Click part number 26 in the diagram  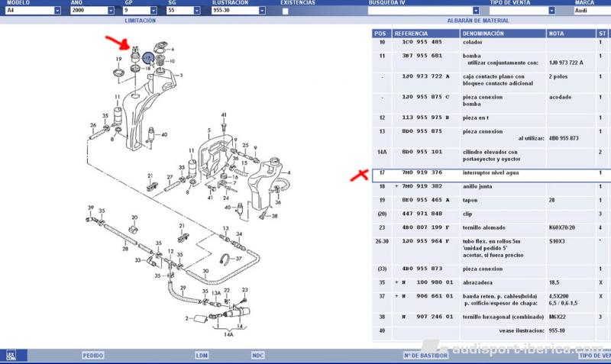tap(93, 125)
